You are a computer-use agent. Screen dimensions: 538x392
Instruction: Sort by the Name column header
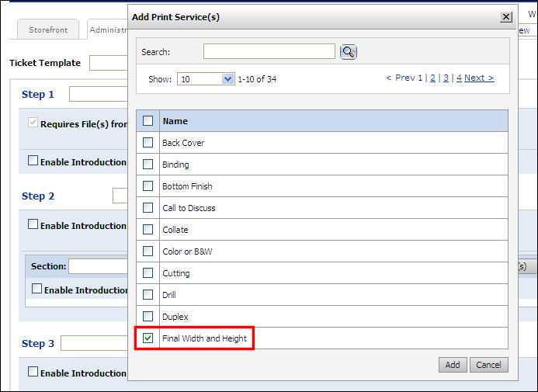point(175,121)
